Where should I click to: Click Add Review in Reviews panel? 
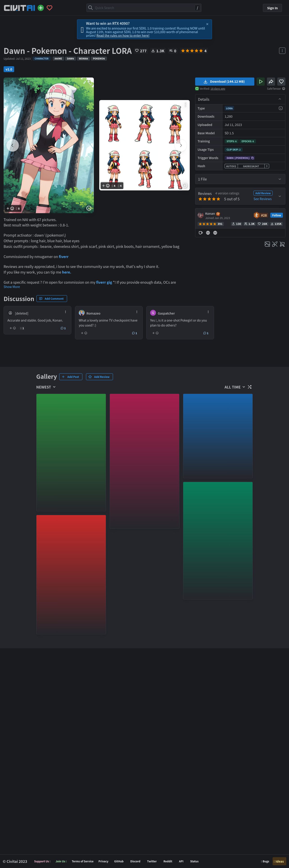(x=263, y=193)
